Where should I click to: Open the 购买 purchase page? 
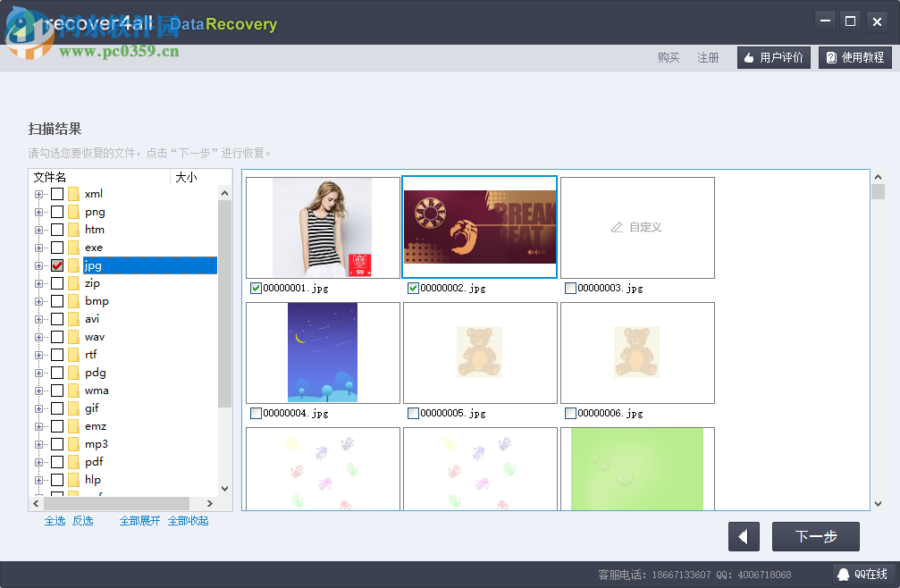(669, 57)
